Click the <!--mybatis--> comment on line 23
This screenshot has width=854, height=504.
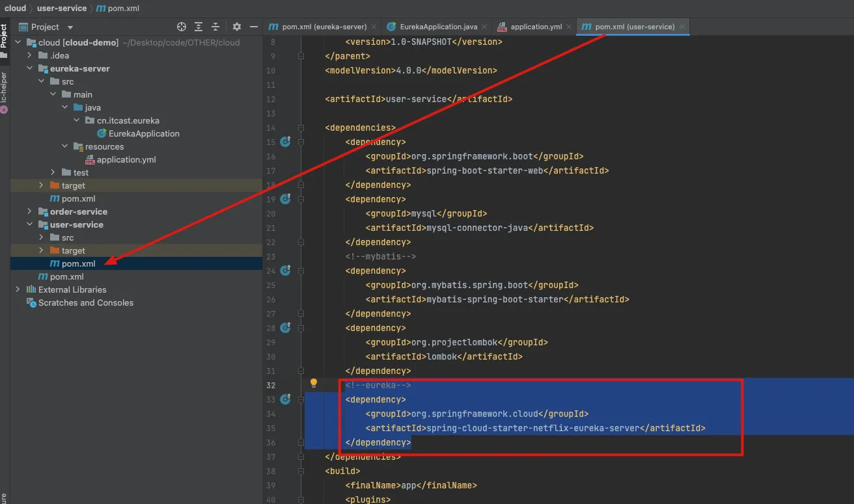click(x=381, y=256)
